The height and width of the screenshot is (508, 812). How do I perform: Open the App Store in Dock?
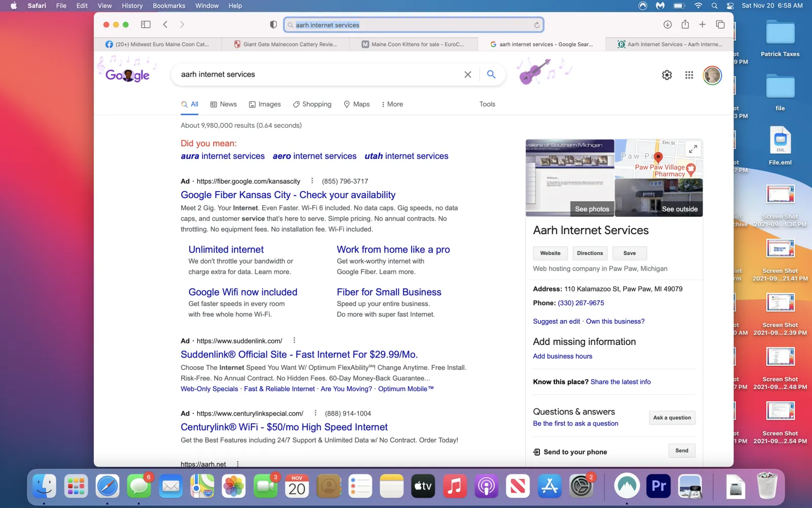coord(550,486)
